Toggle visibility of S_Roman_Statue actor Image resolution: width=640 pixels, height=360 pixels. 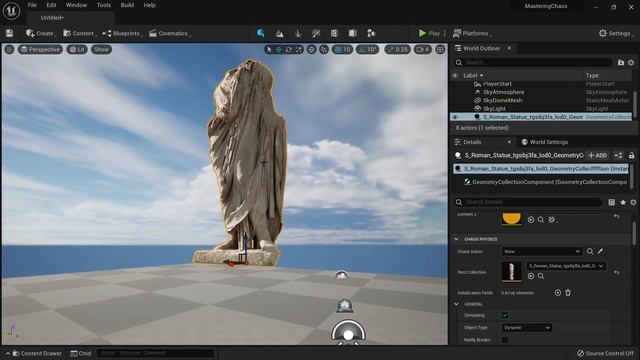[x=455, y=117]
